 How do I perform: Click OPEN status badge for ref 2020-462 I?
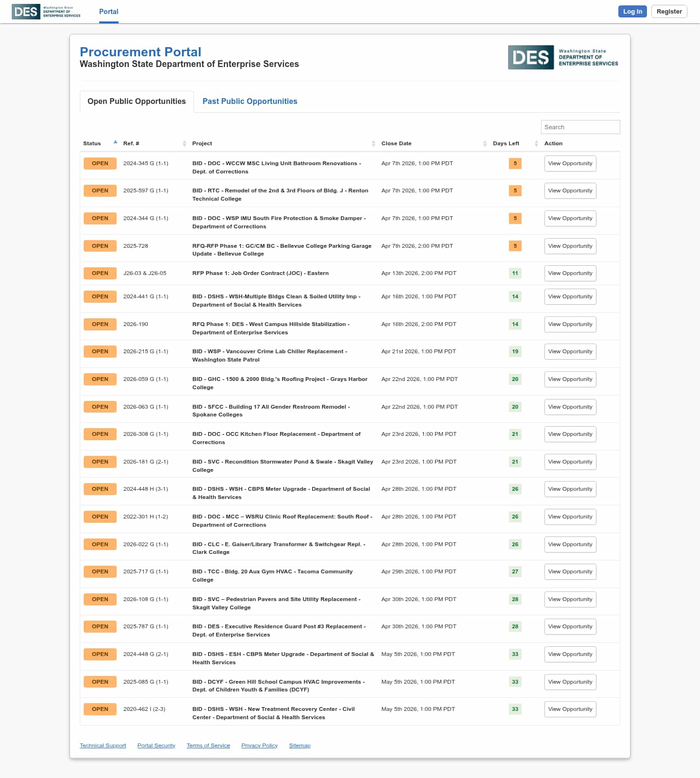click(100, 709)
